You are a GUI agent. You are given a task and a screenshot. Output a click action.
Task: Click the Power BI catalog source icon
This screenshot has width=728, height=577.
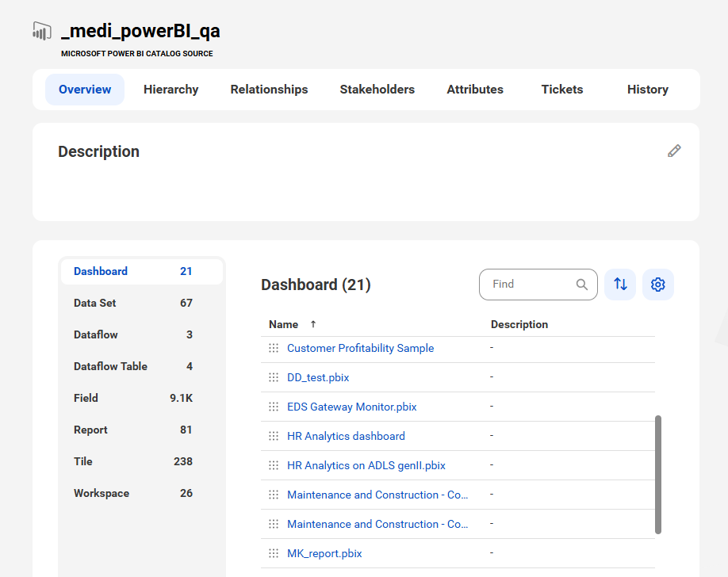pyautogui.click(x=42, y=31)
